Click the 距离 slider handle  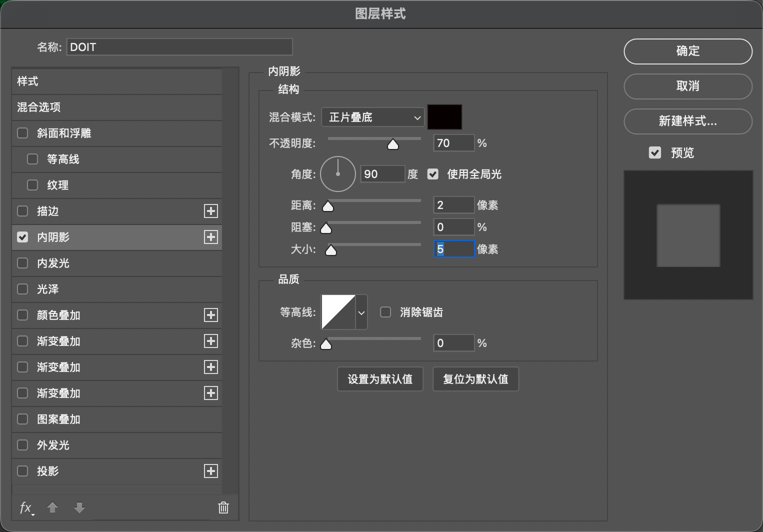(x=328, y=206)
